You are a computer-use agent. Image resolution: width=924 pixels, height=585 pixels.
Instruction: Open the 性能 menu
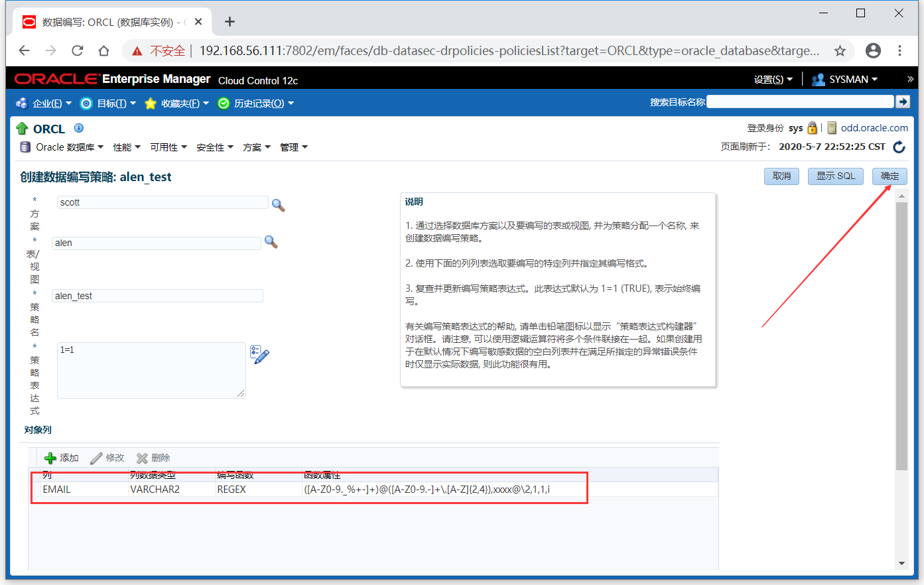(127, 147)
